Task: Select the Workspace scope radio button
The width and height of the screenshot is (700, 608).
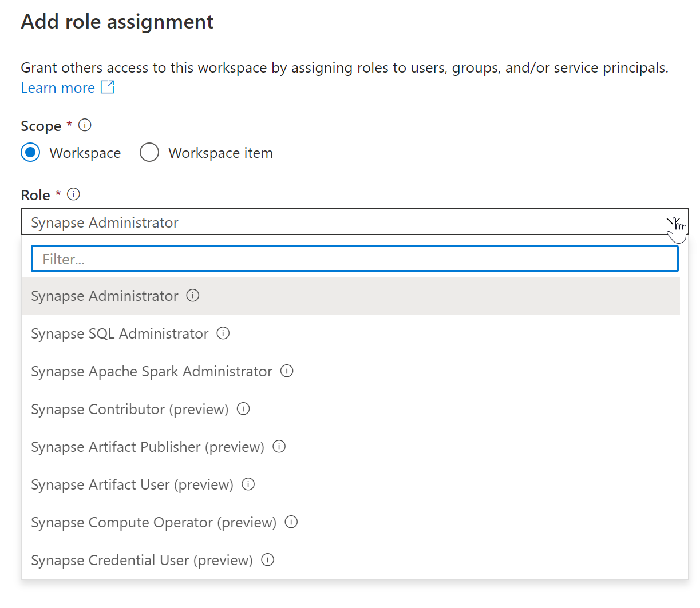Action: 30,153
